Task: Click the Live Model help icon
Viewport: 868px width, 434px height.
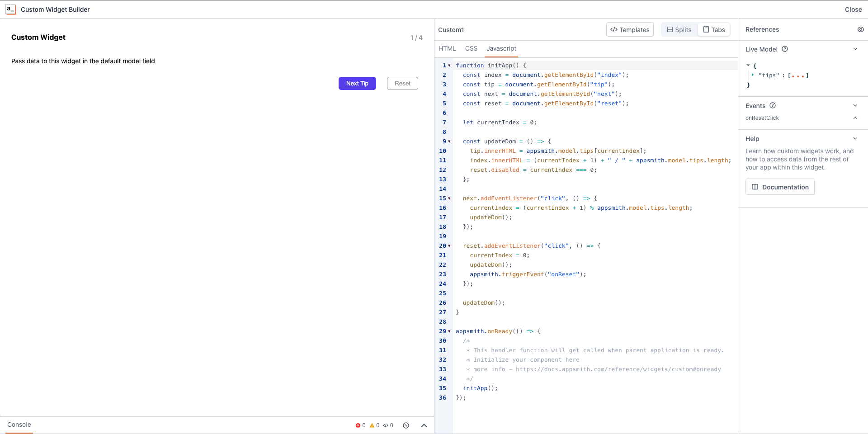Action: 785,49
